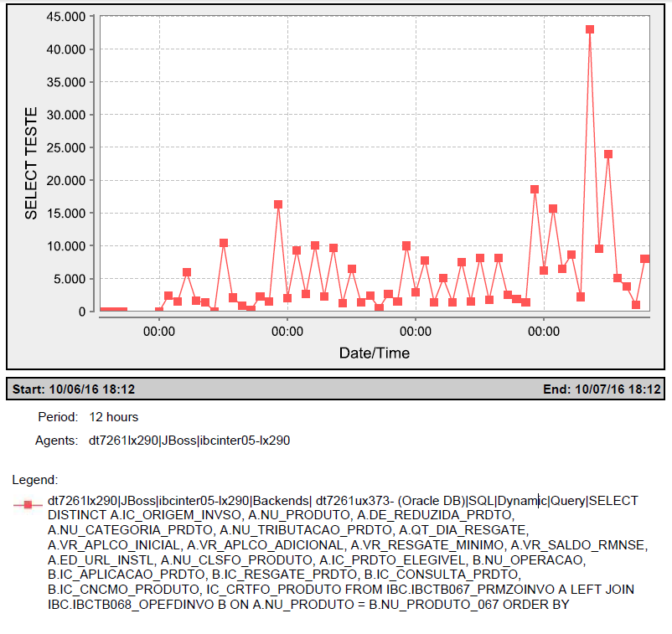Screen dimensions: 672x634
Task: Click the gray header bar above the Period text
Action: (x=335, y=388)
